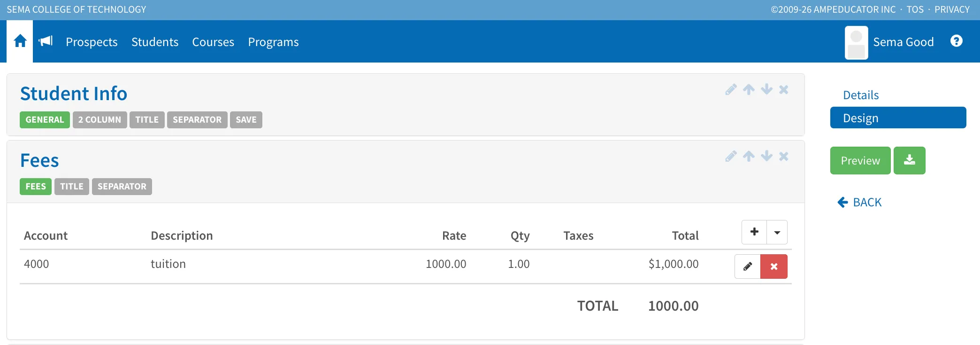Screen dimensions: 980x345
Task: Edit the Fees section with the pencil
Action: pos(731,156)
